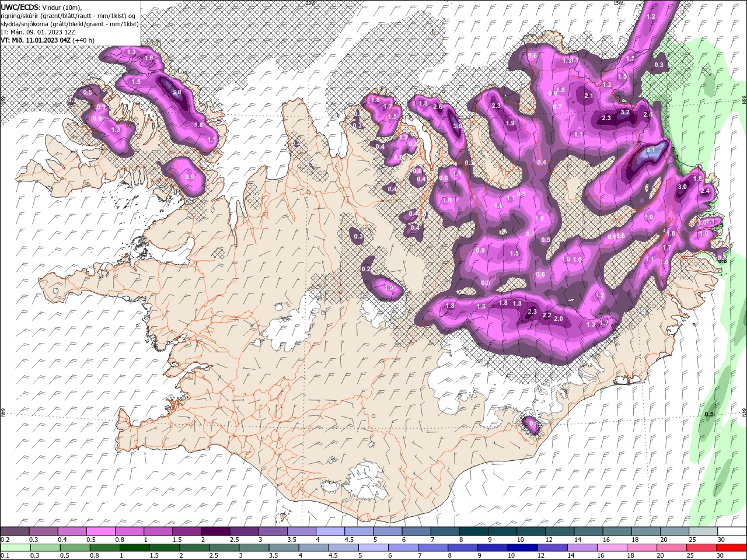Select the 1.9 value label
The height and width of the screenshot is (560, 747).
tap(511, 123)
